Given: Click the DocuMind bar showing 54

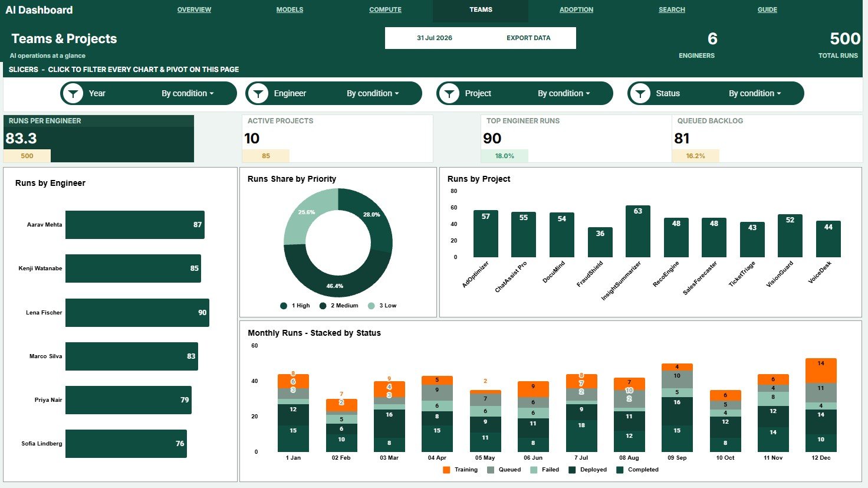Looking at the screenshot, I should click(561, 235).
